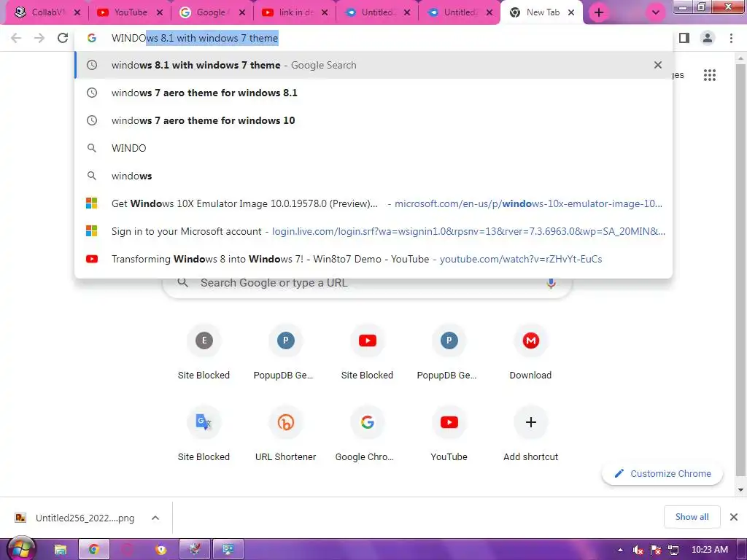Click the browser back arrow
747x560 pixels.
click(16, 38)
